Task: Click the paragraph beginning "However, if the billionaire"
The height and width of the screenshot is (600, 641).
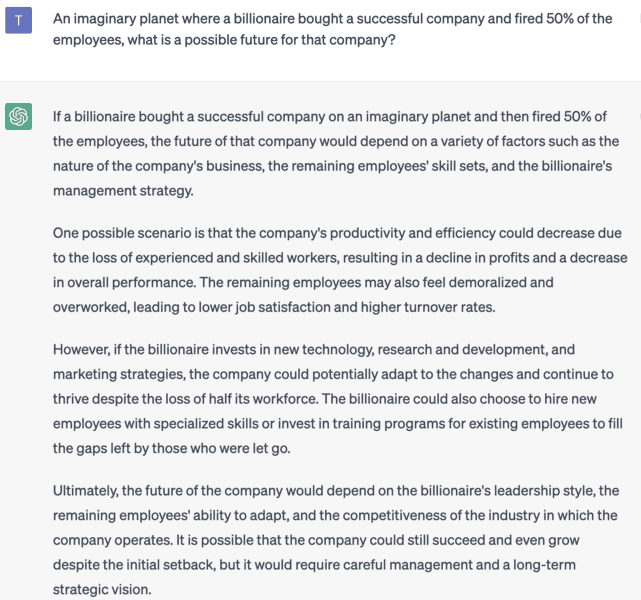Action: click(336, 399)
